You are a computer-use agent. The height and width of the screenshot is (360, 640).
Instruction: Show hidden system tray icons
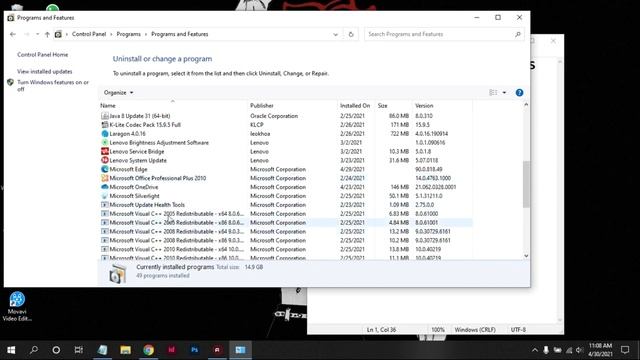[x=534, y=350]
